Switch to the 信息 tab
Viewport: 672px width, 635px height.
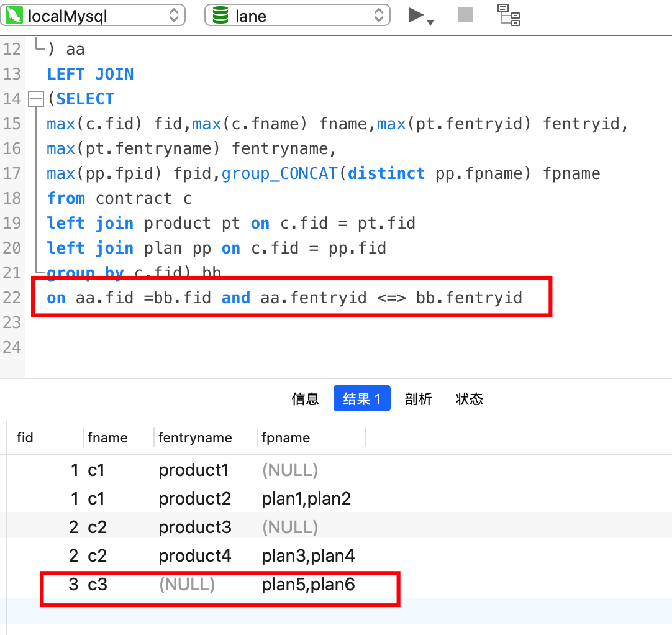[305, 399]
